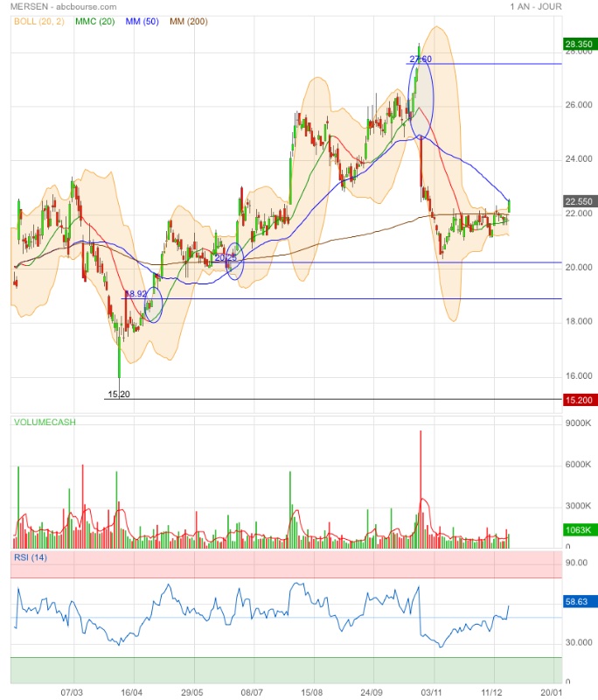Viewport: 598px width, 700px height.
Task: Click the 90.00 RSI axis label
Action: click(x=577, y=563)
